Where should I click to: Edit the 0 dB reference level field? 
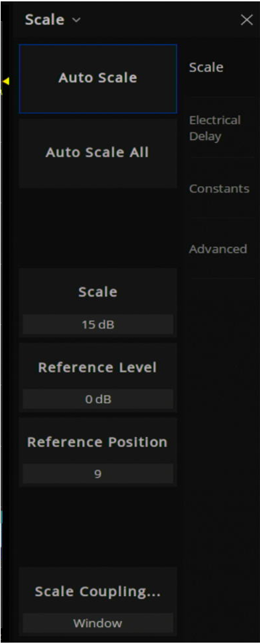click(97, 399)
